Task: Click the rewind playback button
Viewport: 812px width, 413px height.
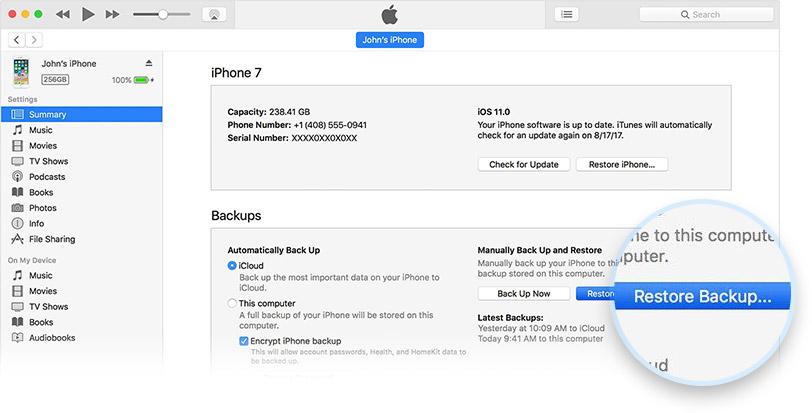Action: click(63, 14)
